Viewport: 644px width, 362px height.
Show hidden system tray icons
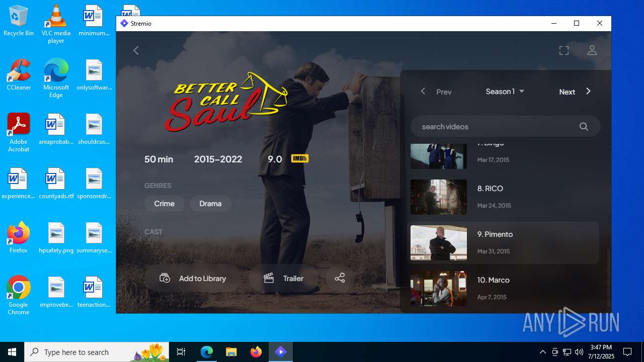(x=542, y=352)
